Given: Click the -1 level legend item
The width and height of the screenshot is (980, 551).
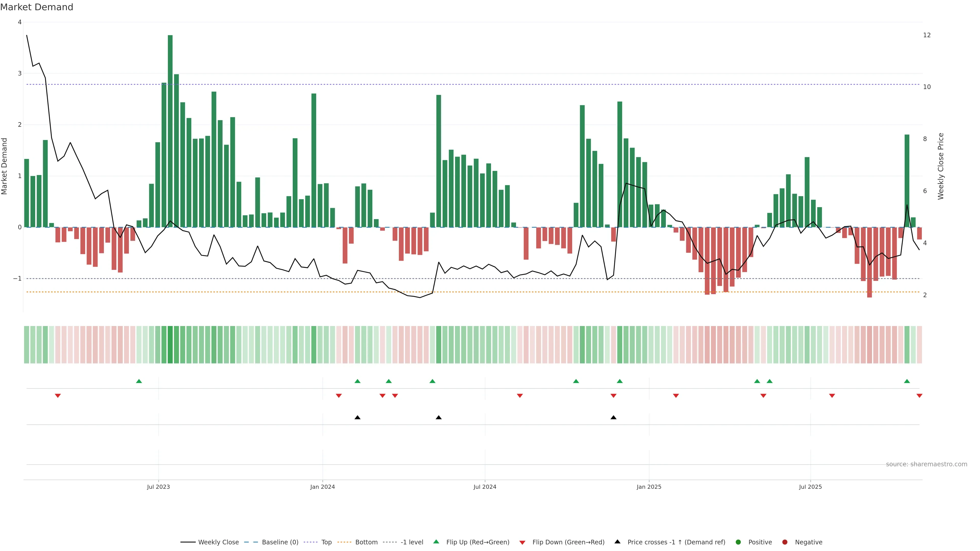Looking at the screenshot, I should pos(412,542).
